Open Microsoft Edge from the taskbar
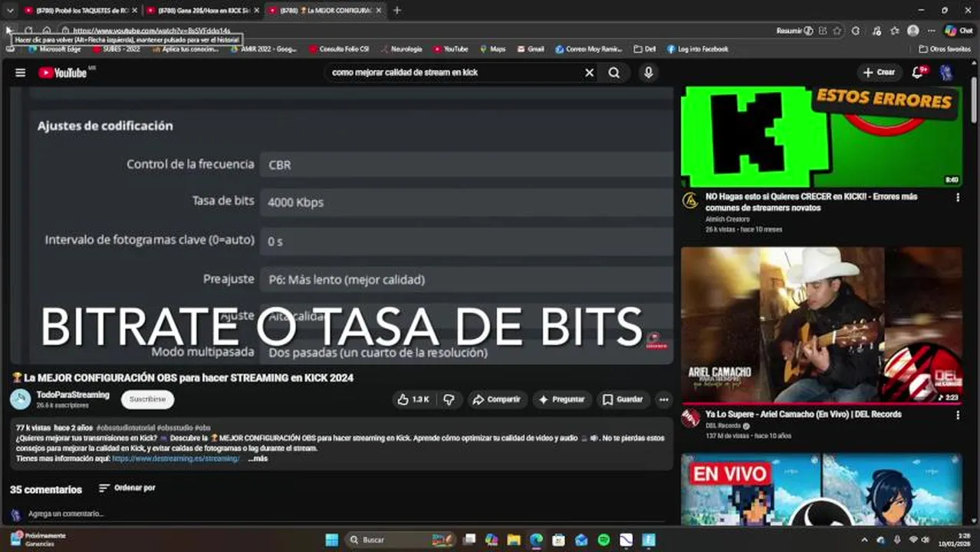Screen dimensions: 980x552 [x=536, y=540]
